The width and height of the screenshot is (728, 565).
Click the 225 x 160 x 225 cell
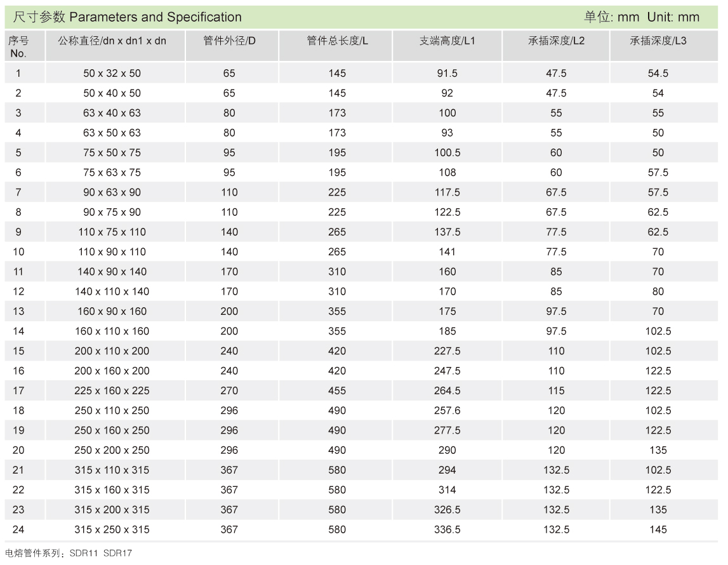pyautogui.click(x=112, y=390)
